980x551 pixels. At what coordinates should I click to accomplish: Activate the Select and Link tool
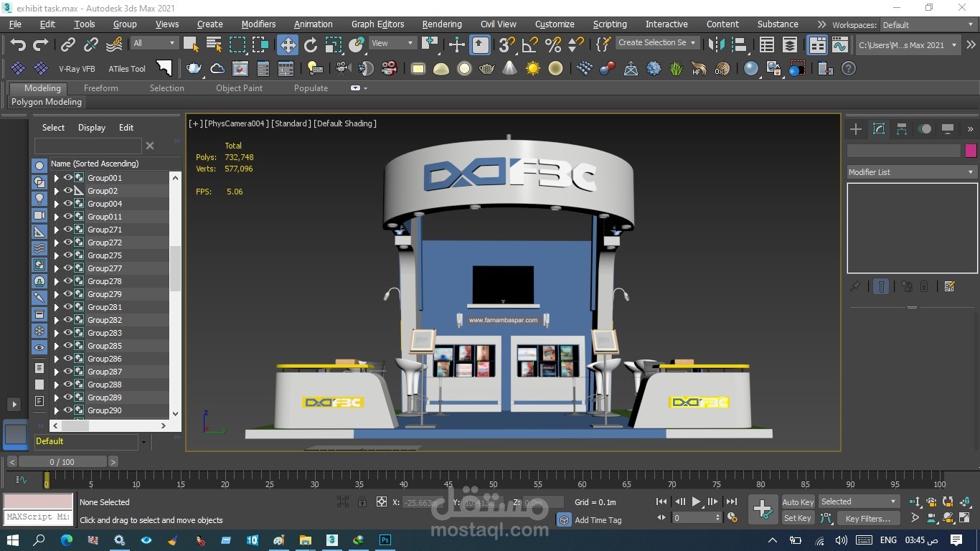tap(67, 45)
